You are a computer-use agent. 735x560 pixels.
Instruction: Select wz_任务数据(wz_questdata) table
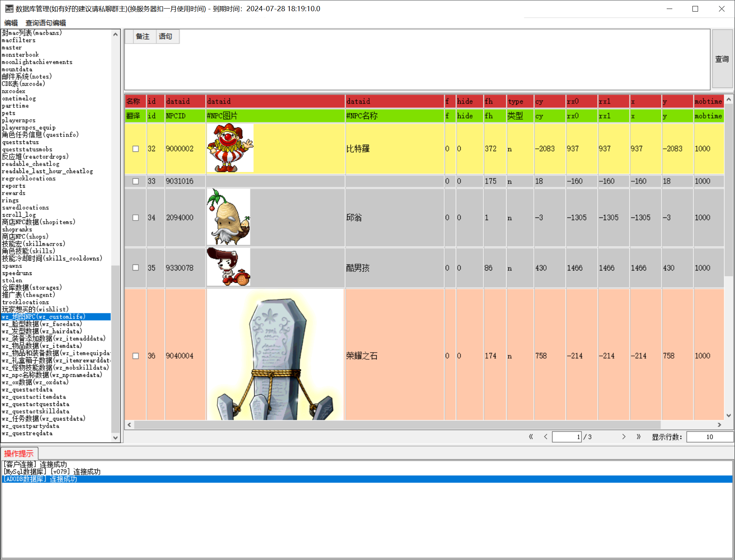[x=56, y=419]
